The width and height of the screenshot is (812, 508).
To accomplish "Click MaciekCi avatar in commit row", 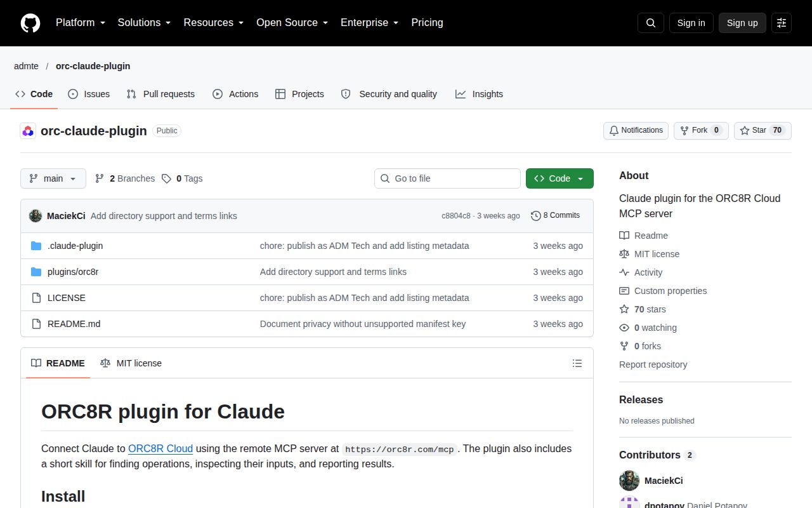I will (x=36, y=216).
